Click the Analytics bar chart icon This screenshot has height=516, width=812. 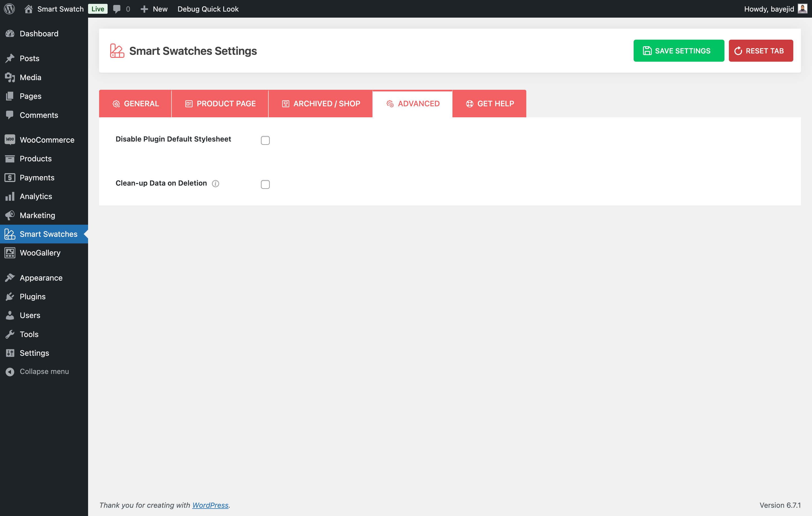click(10, 196)
